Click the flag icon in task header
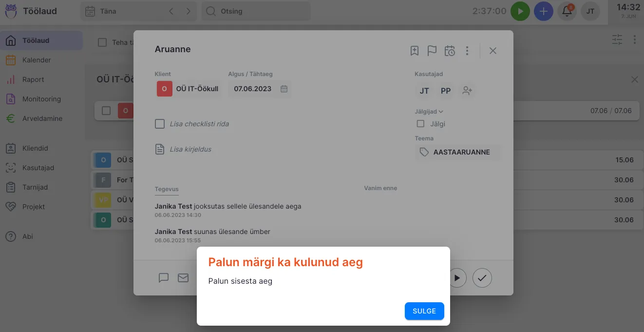This screenshot has width=644, height=332. [432, 51]
